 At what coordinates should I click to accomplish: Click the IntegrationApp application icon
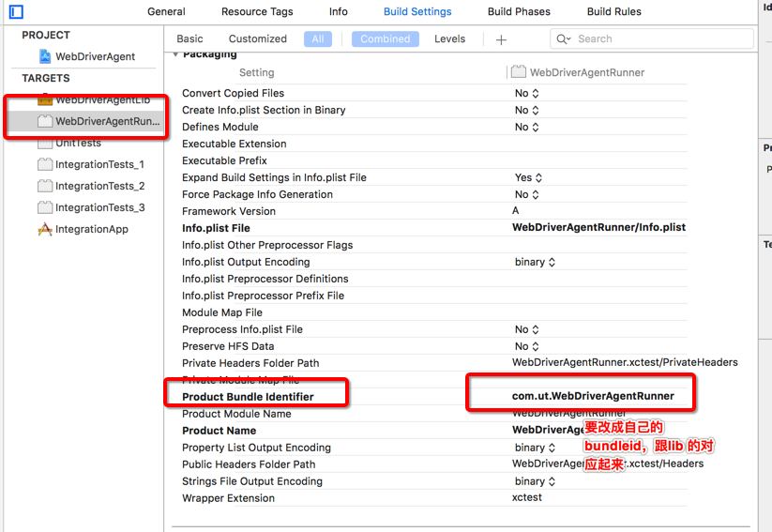45,229
